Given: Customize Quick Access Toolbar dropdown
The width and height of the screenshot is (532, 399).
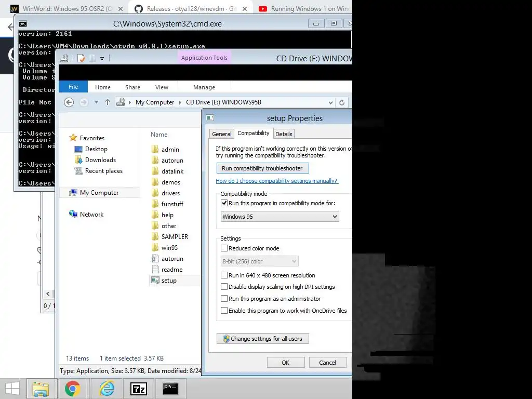Looking at the screenshot, I should (102, 58).
